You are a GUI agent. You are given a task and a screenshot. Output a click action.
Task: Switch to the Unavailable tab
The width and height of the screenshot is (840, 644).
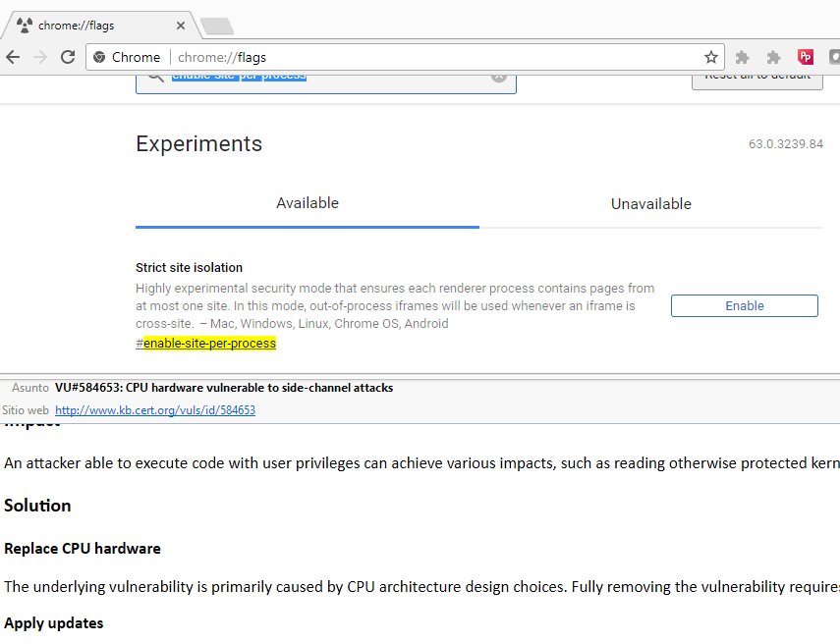click(x=651, y=204)
